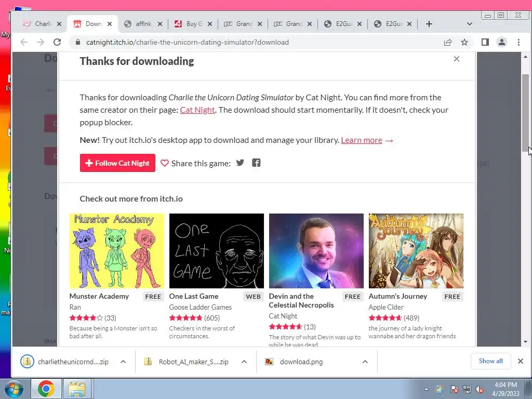Open the Windows Start menu
Viewport: 532px width, 399px height.
[14, 389]
